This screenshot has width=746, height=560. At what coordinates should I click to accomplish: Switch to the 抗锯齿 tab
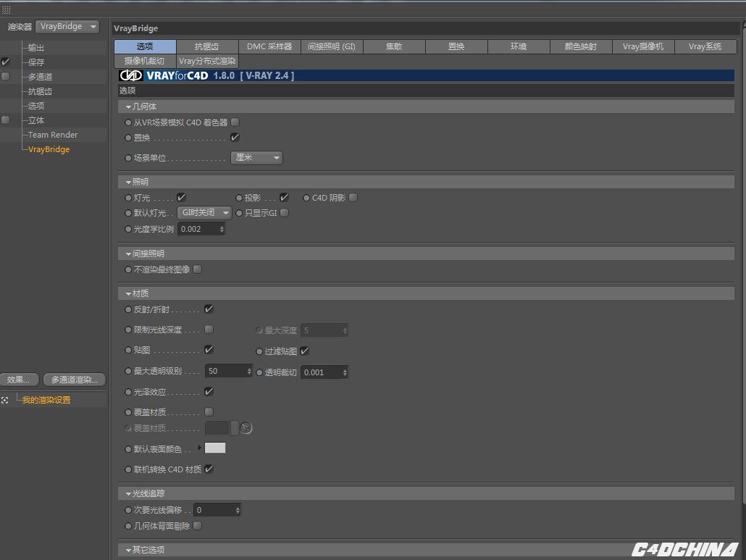[207, 46]
